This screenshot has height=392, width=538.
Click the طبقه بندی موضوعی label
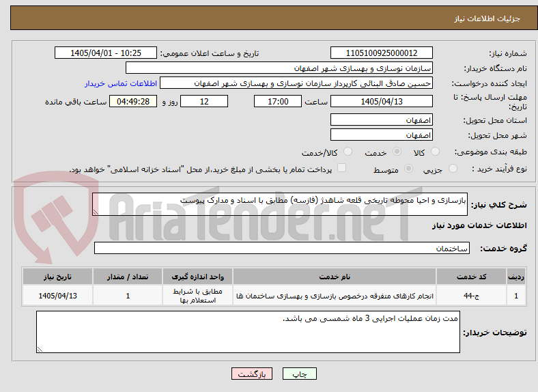(491, 152)
